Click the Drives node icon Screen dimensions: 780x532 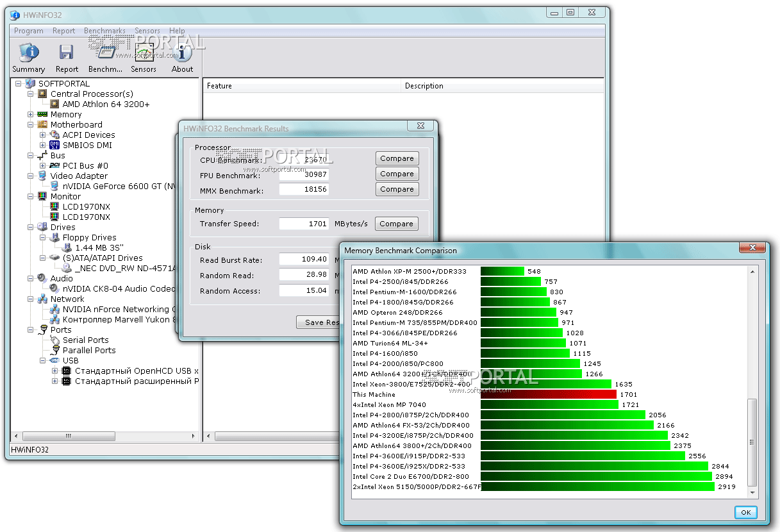[x=42, y=227]
